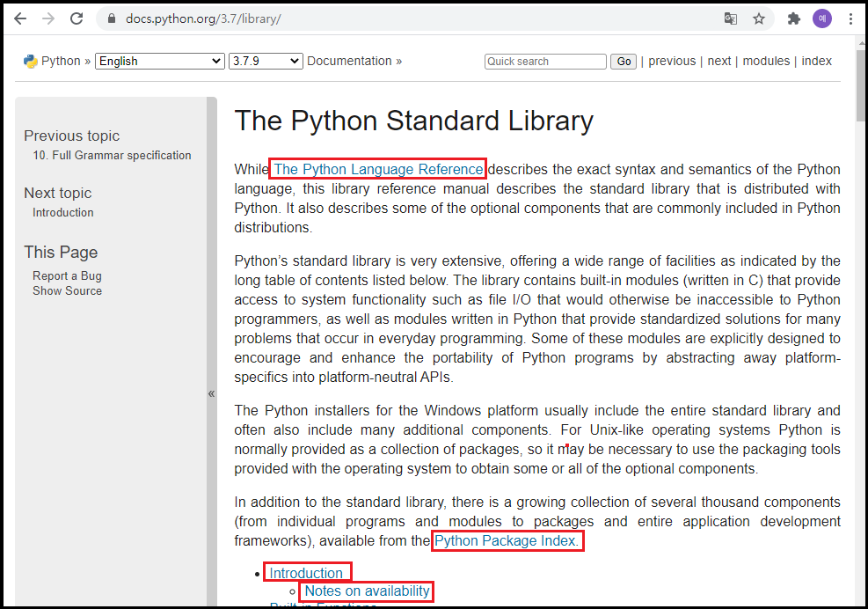
Task: Reload the page
Action: pyautogui.click(x=77, y=18)
